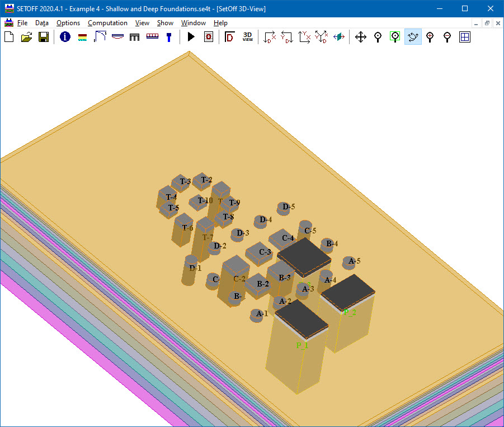Toggle the active rotate view tool
The height and width of the screenshot is (427, 504).
413,37
